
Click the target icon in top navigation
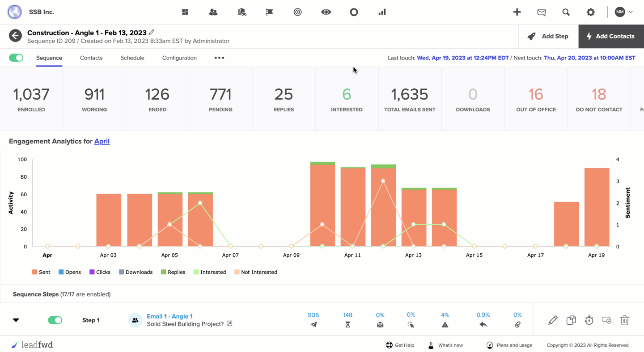pyautogui.click(x=297, y=12)
